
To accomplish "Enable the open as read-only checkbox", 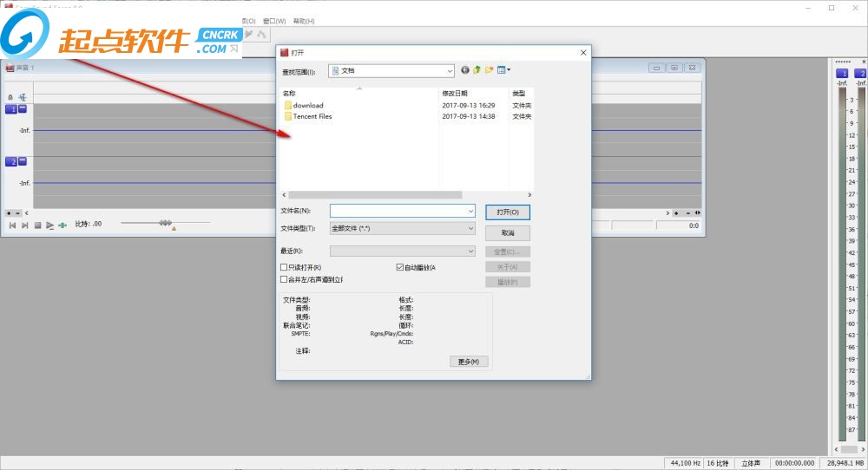I will [x=284, y=268].
